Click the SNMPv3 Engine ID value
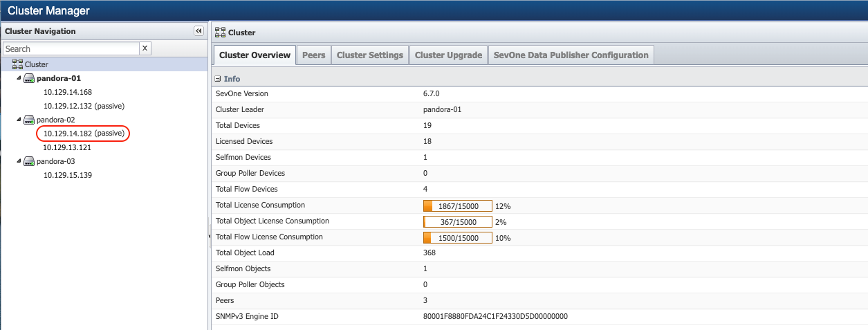Viewport: 868px width, 330px height. 495,316
